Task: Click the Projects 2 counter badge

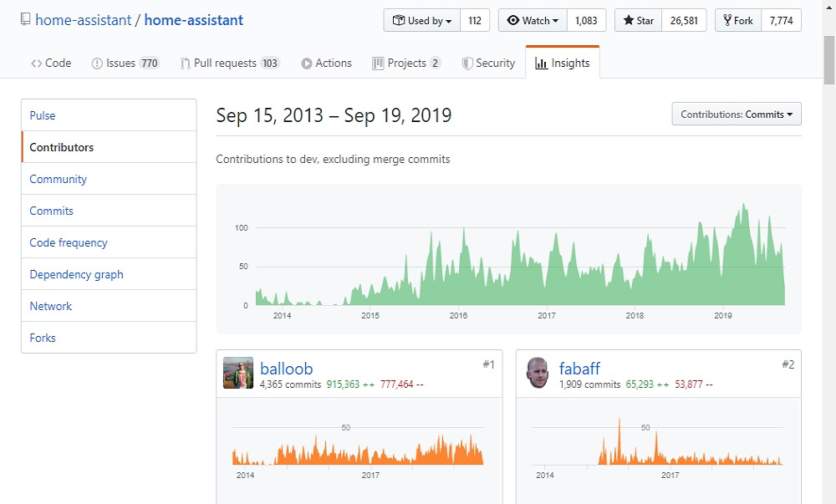Action: (x=435, y=64)
